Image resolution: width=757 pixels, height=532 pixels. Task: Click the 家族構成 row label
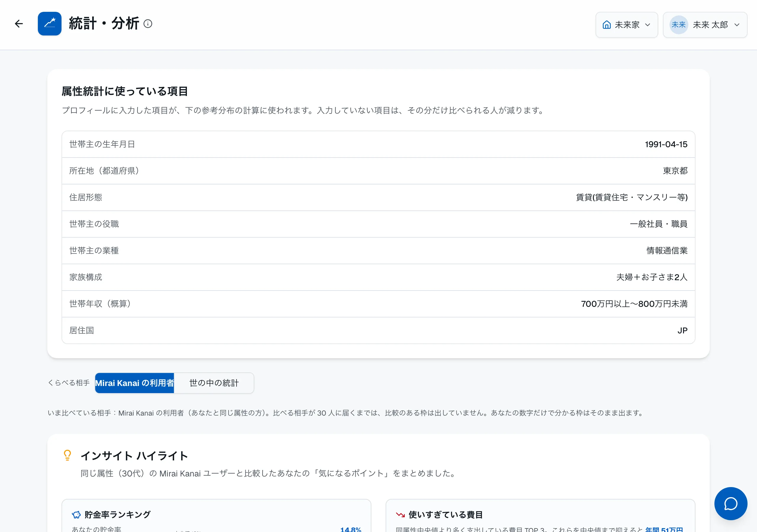[86, 277]
